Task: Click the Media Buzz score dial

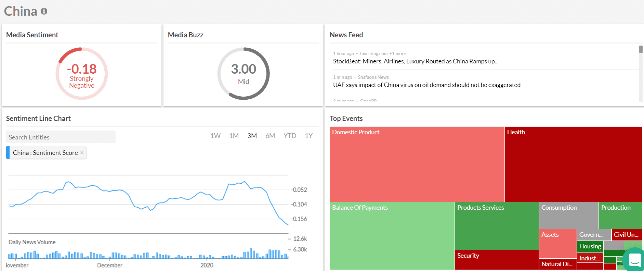Action: pos(244,74)
